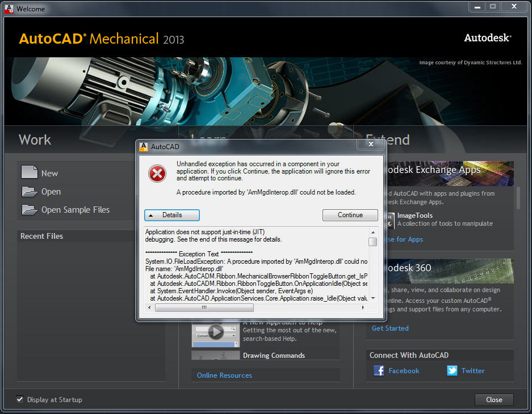532x414 pixels.
Task: Open the Twitter link text
Action: [473, 371]
